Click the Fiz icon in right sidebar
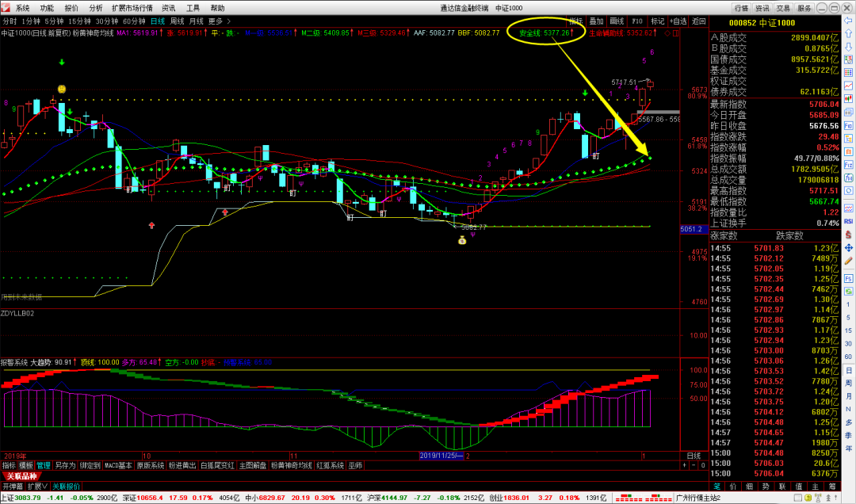Viewport: 856px width, 504px height. [848, 164]
